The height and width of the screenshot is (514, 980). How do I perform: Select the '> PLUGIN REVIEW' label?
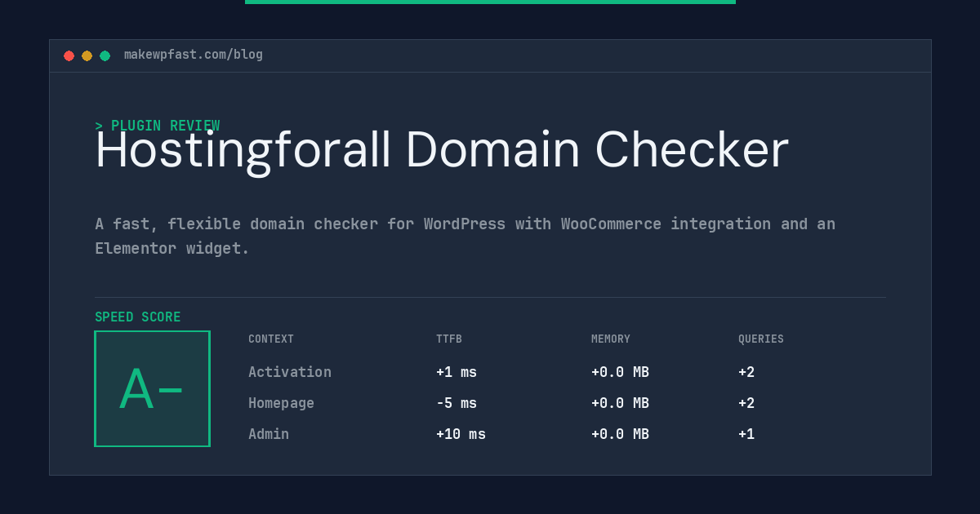158,126
